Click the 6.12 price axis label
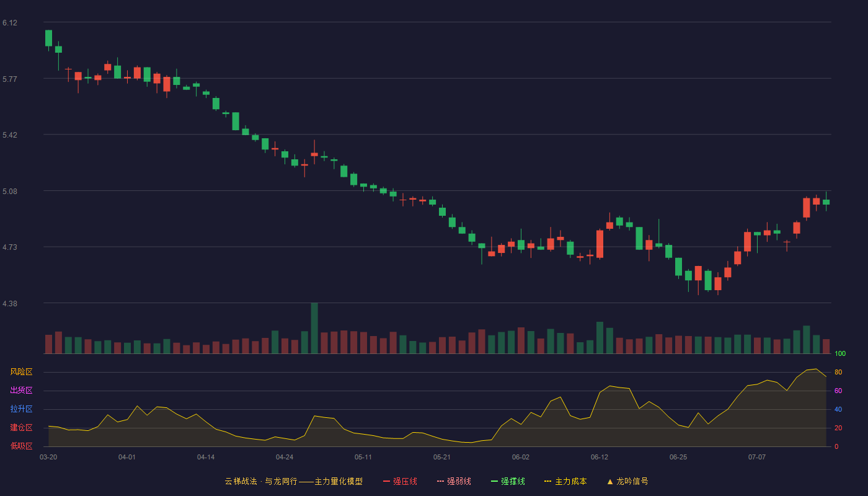Viewport: 868px width, 496px height. (10, 23)
